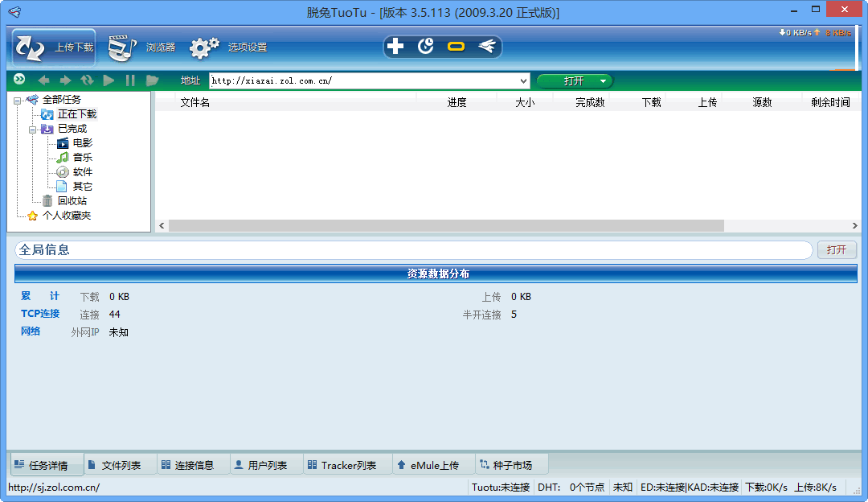The width and height of the screenshot is (868, 502).
Task: Click the 音乐 music note icon in the tree
Action: click(63, 158)
